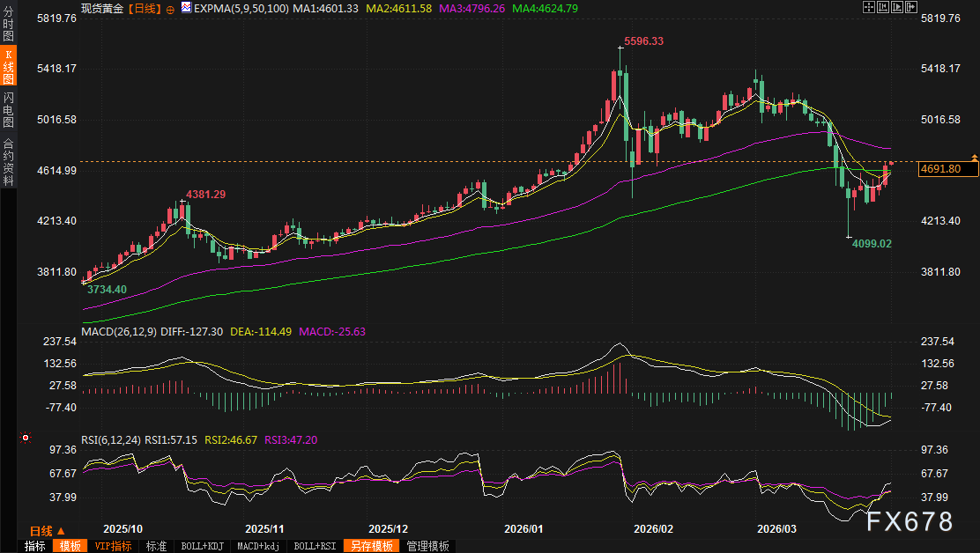Screen dimensions: 980x553
Task: Switch to 指标 indicator mode
Action: [x=35, y=546]
